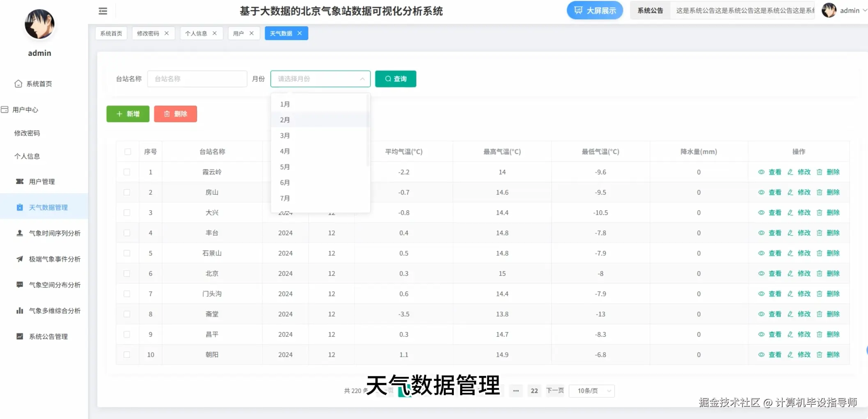Screen dimensions: 868x419
Task: Select 气象空间分布分析 in sidebar
Action: (x=52, y=285)
